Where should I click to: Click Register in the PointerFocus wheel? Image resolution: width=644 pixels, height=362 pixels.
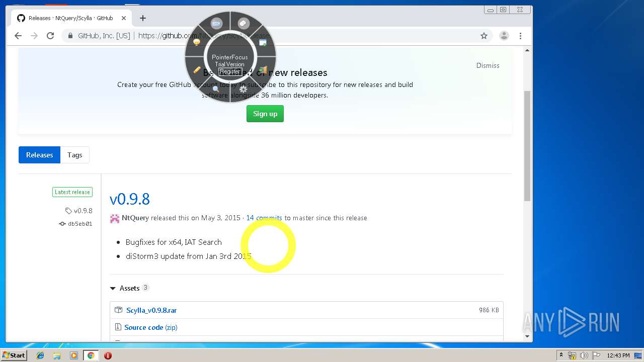[x=230, y=71]
